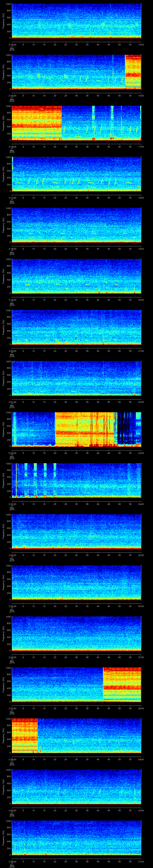Open the spectrogram panel starting at 2:20:00

(77, 327)
